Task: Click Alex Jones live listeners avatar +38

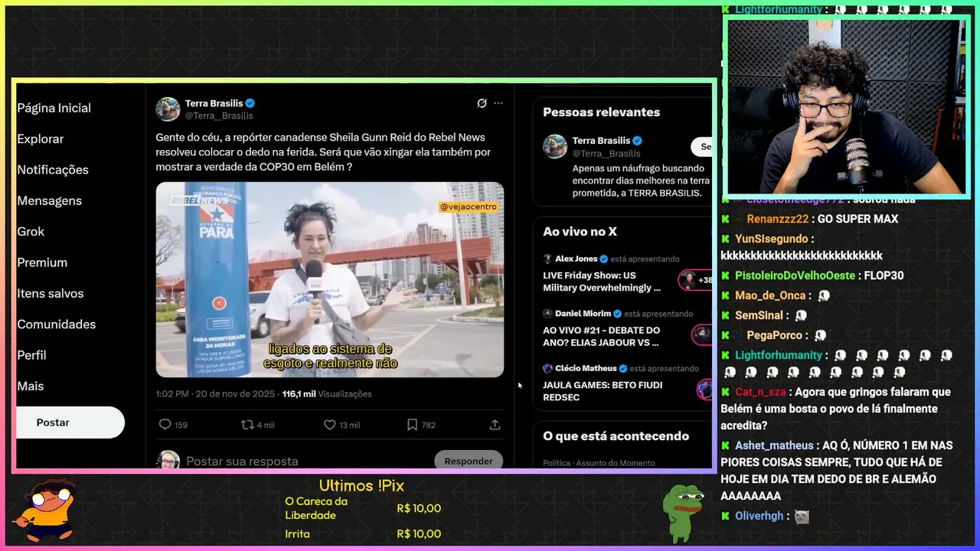Action: click(696, 280)
